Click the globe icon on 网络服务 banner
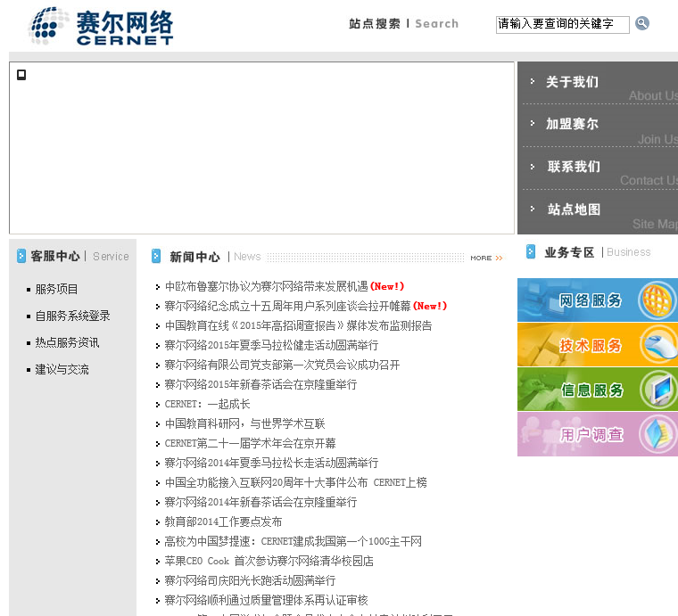Screen dimensions: 678x616 tap(656, 300)
